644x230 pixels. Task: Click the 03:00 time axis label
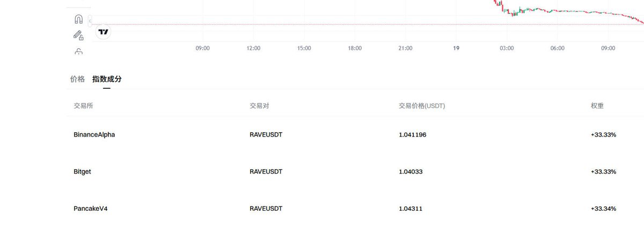coord(507,48)
